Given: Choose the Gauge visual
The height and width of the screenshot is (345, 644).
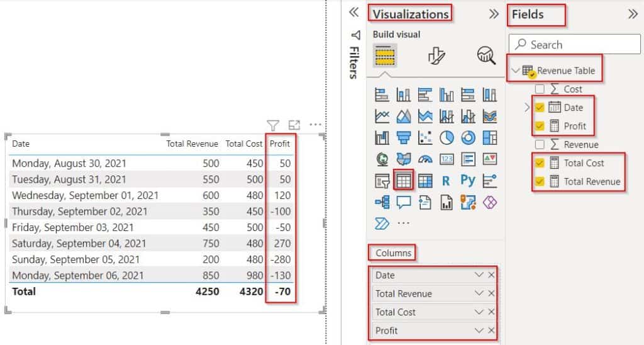Looking at the screenshot, I should (x=425, y=159).
